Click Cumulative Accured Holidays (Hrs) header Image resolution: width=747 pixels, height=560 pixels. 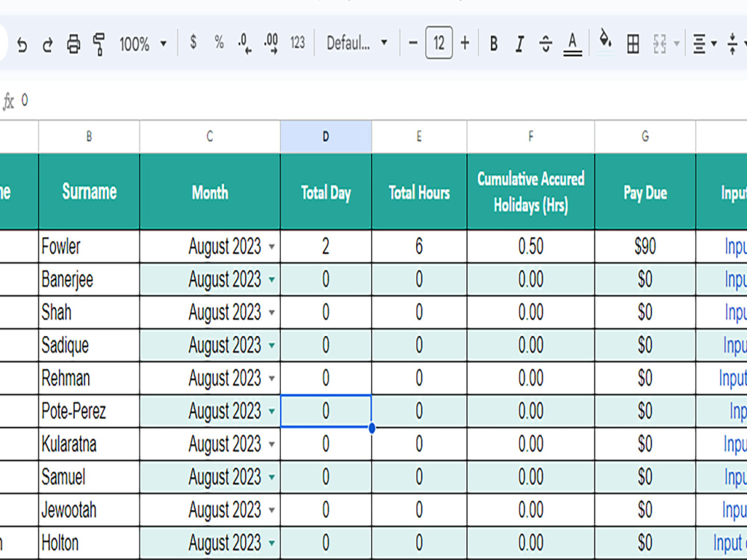click(530, 191)
